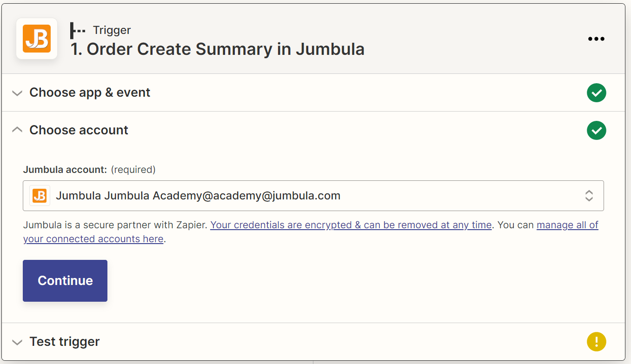Open the Test trigger section heading
The height and width of the screenshot is (364, 631).
(65, 342)
